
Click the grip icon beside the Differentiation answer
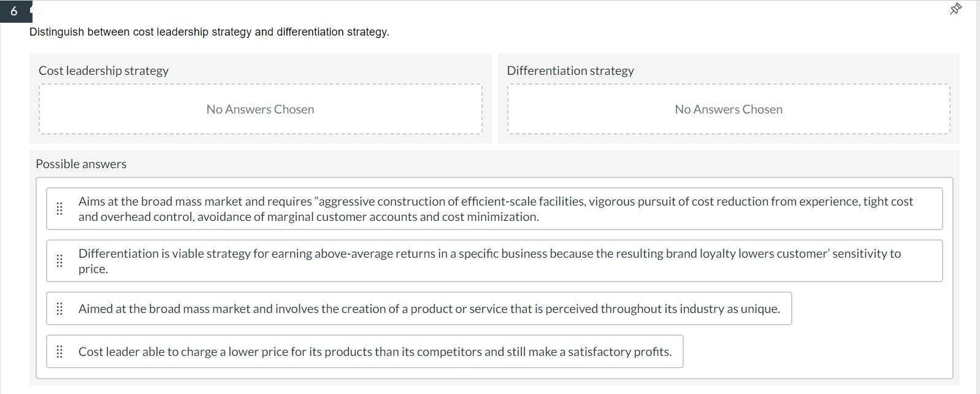coord(59,261)
